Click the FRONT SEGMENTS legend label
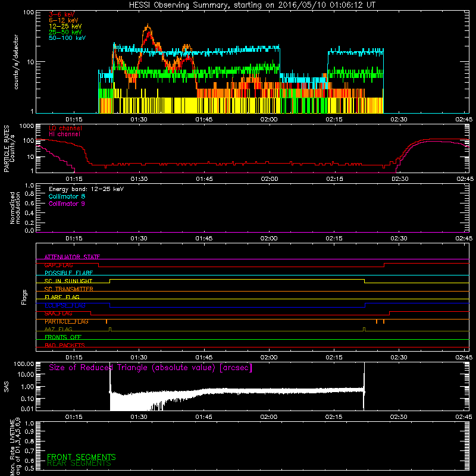This screenshot has height=476, width=476. pos(82,457)
